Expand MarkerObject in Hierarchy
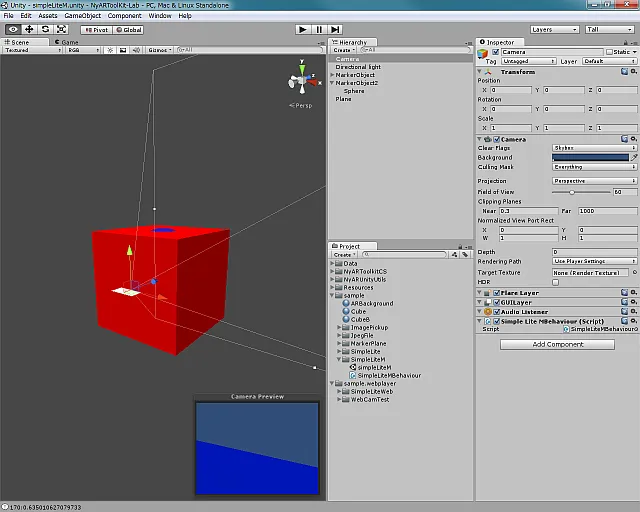Image resolution: width=640 pixels, height=512 pixels. 332,75
